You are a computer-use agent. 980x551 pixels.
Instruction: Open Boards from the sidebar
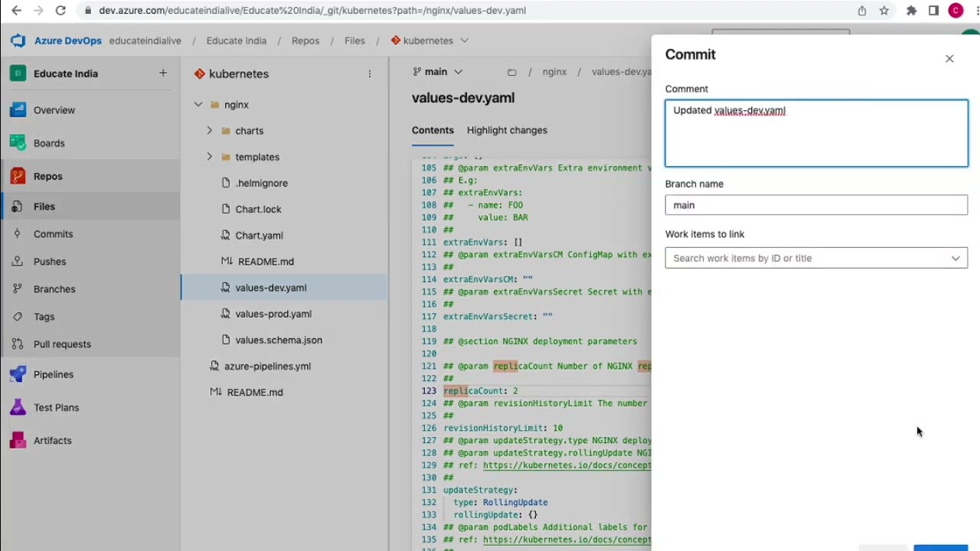(x=49, y=143)
